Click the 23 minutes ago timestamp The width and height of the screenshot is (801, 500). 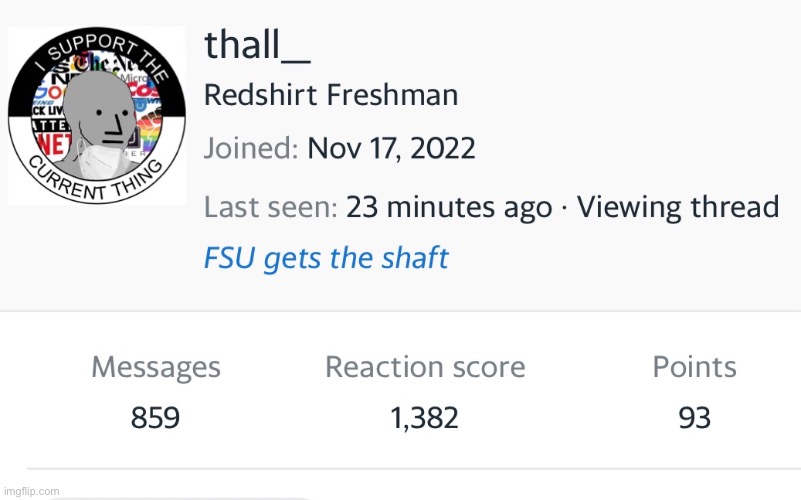point(449,207)
